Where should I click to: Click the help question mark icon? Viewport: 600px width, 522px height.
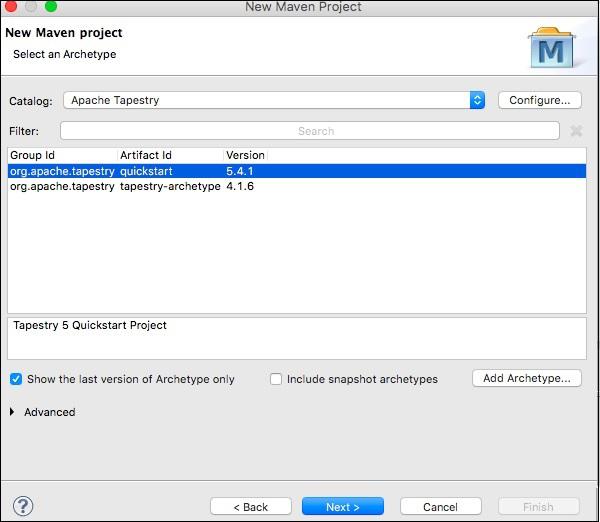pyautogui.click(x=23, y=506)
